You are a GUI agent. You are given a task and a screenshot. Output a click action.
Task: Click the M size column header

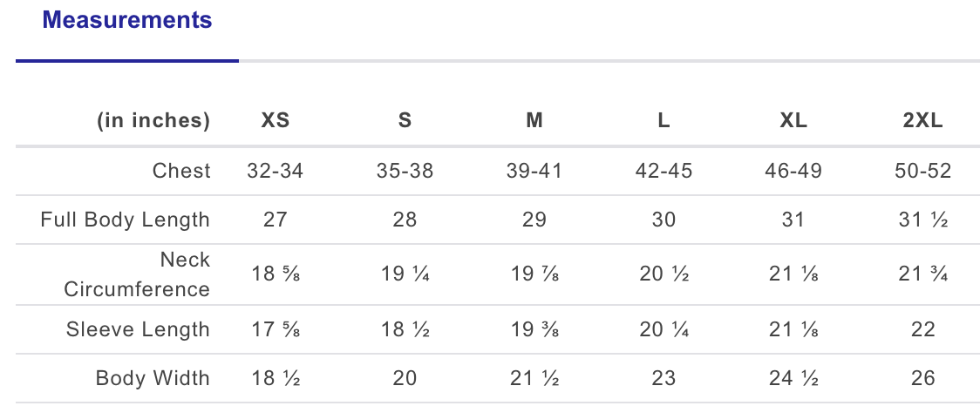click(x=534, y=121)
